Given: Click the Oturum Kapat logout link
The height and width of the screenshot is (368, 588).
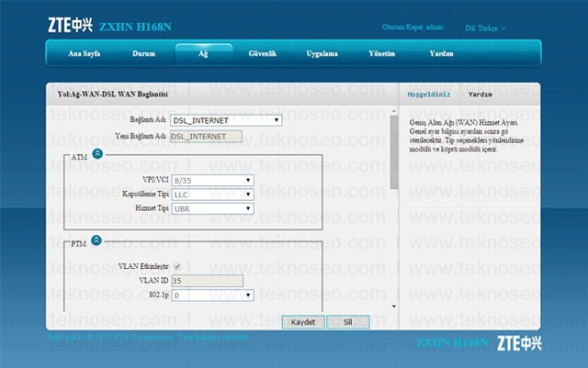Looking at the screenshot, I should [x=402, y=28].
